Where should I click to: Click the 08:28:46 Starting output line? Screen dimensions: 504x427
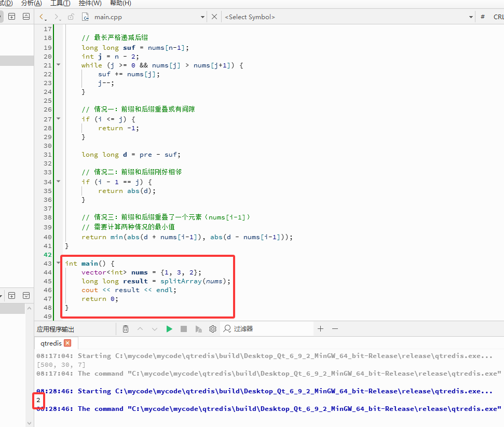click(264, 391)
